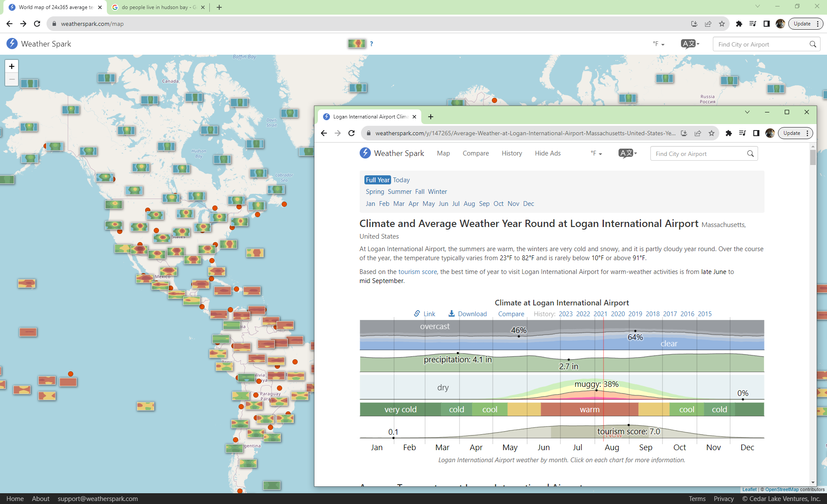The width and height of the screenshot is (827, 504).
Task: Open the media control icon in front window
Action: (743, 133)
